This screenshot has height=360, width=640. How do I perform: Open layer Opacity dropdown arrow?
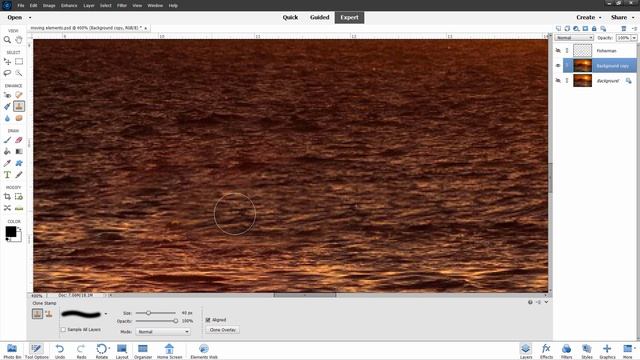click(634, 38)
